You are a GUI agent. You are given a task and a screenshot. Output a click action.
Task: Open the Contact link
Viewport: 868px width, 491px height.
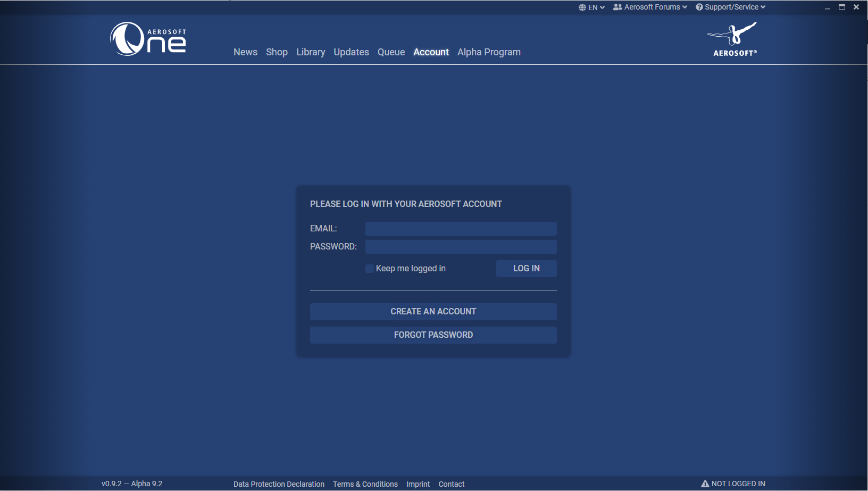452,484
